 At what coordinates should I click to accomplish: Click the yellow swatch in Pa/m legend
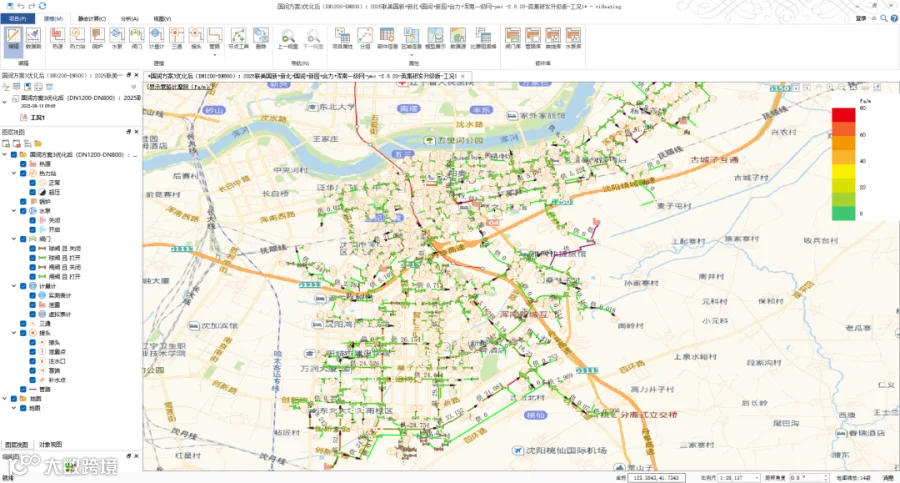click(843, 171)
